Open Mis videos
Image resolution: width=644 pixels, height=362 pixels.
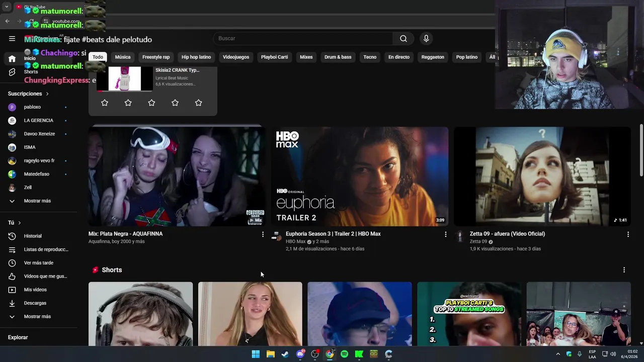click(38, 290)
